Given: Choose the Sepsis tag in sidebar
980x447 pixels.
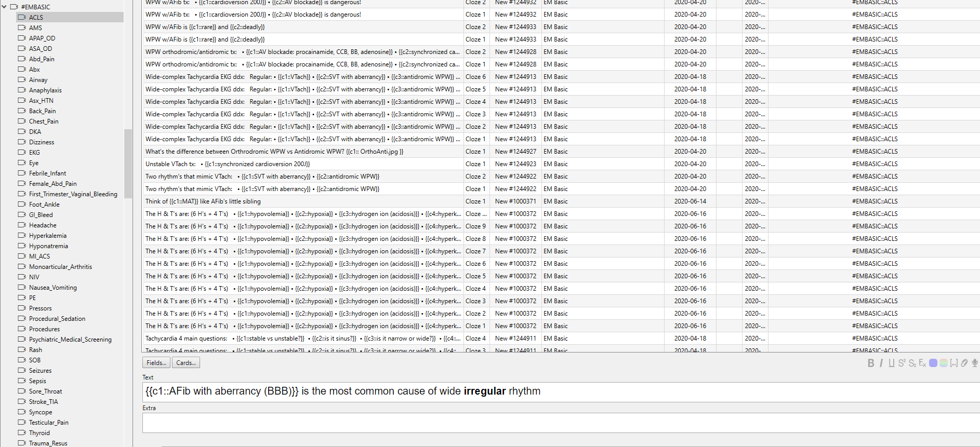Looking at the screenshot, I should click(37, 381).
